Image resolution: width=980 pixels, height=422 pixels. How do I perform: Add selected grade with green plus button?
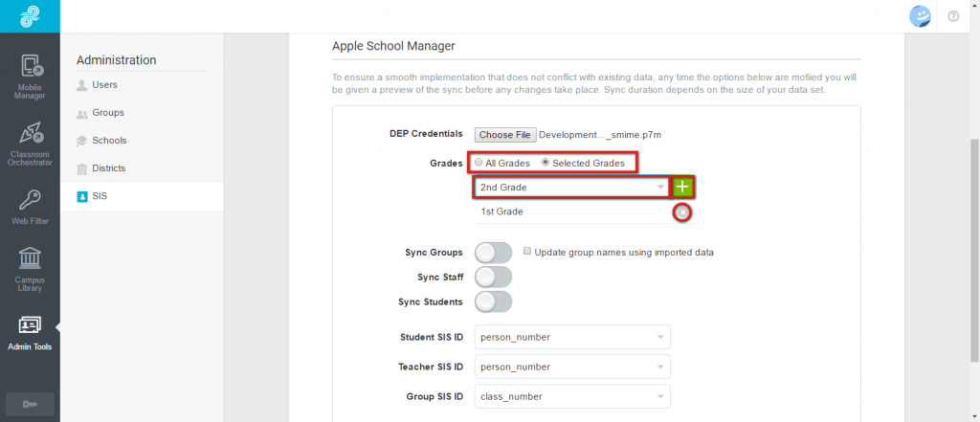(682, 187)
